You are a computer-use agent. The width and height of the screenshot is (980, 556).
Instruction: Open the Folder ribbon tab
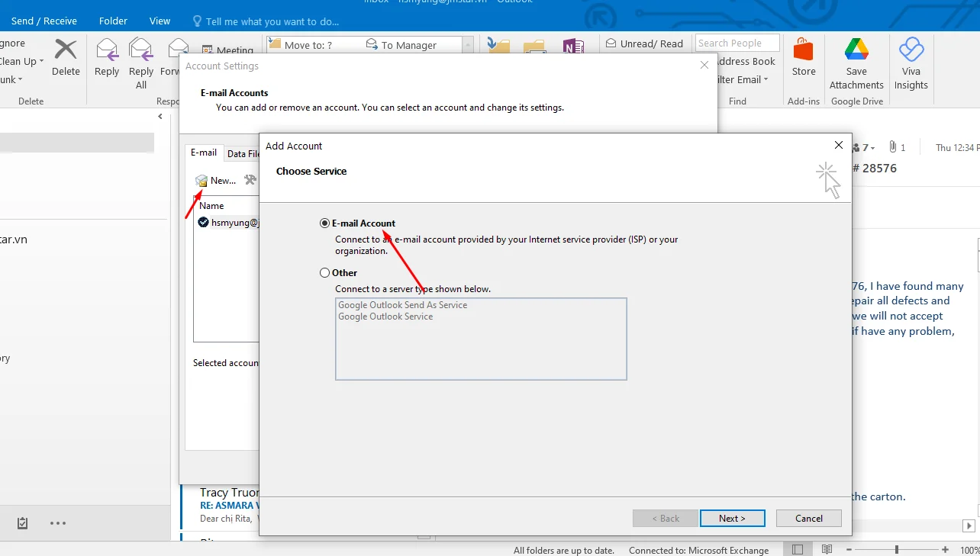click(x=113, y=21)
